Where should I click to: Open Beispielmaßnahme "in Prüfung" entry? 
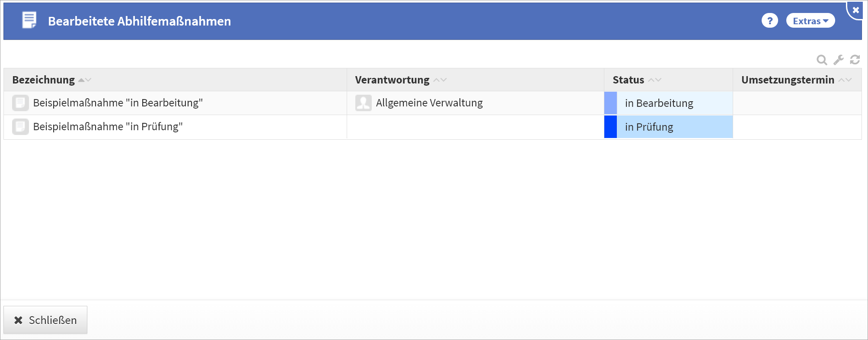coord(108,127)
